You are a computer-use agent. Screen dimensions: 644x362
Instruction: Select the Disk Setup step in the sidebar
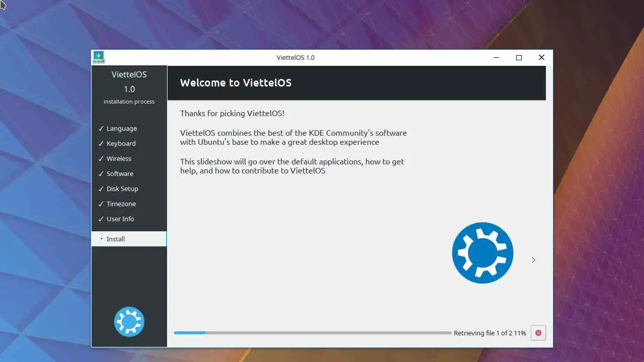click(129, 189)
